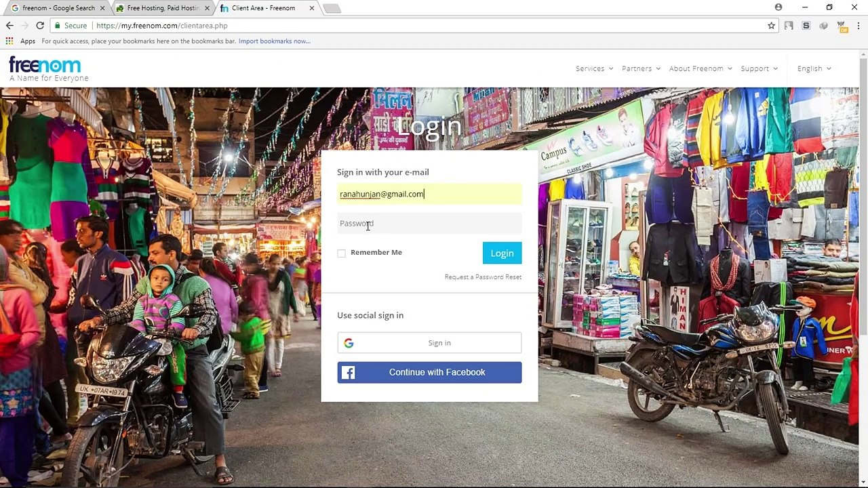Open the Apps grid shortcut in bookmarks bar
The image size is (868, 488).
pyautogui.click(x=9, y=41)
